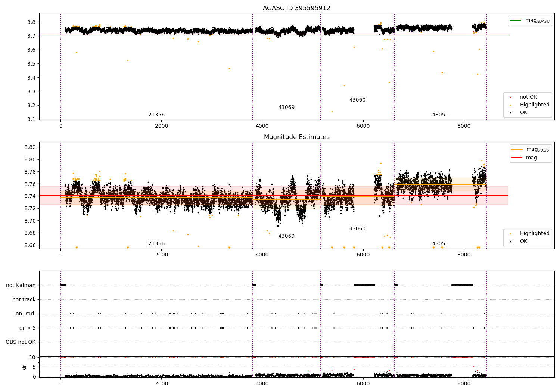Screen dimensions: 560x392
Task: Select the 'Ion. rad.' row label
Action: click(25, 314)
